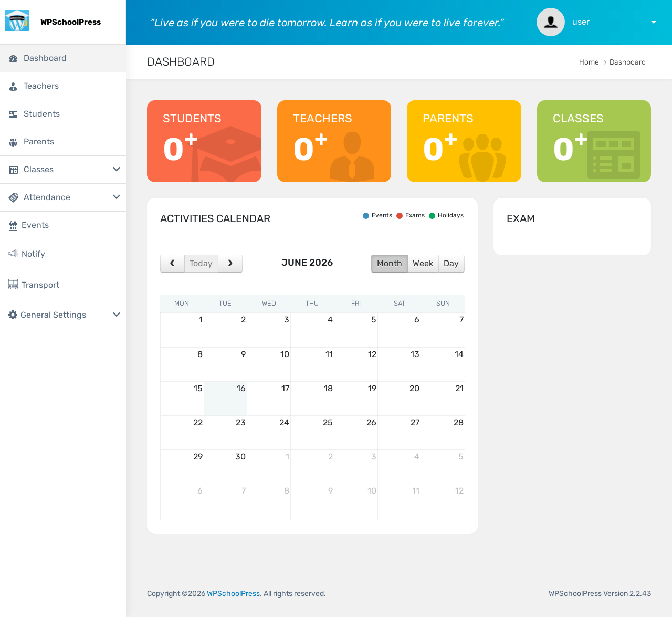
Task: Select June 16 in the calendar
Action: pyautogui.click(x=225, y=399)
